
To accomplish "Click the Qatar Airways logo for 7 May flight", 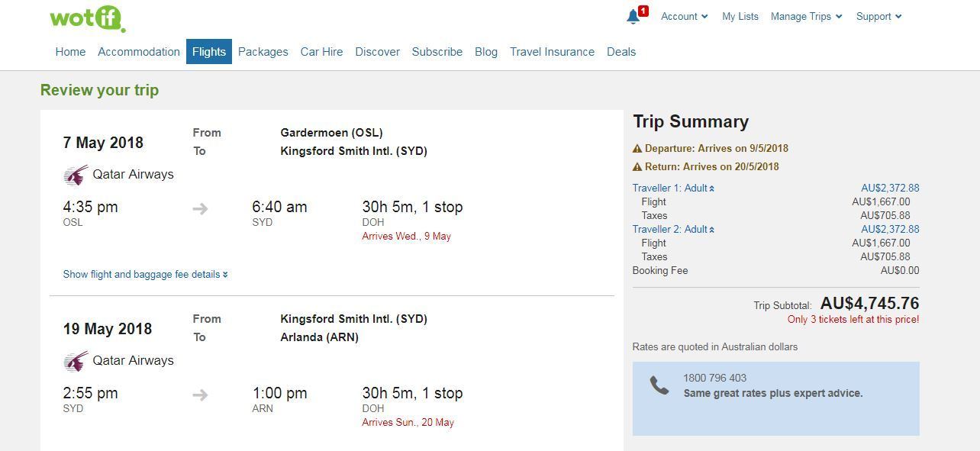I will click(x=76, y=176).
